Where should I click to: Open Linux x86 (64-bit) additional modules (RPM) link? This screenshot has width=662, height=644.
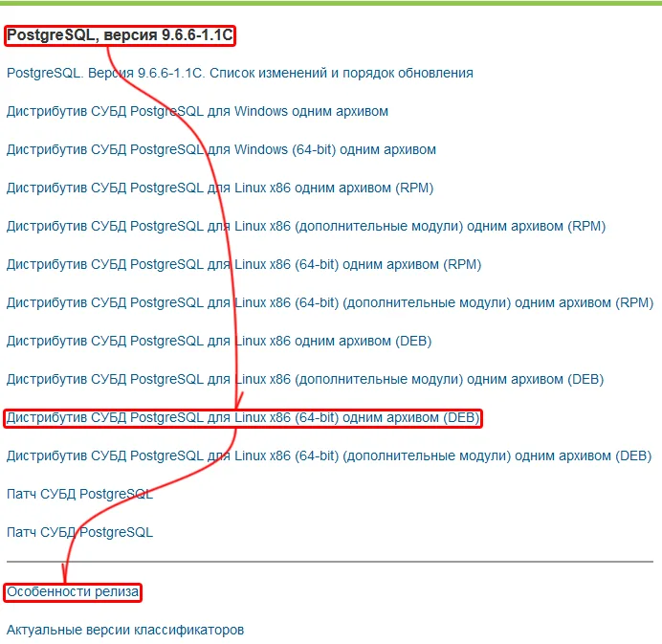coord(330,302)
